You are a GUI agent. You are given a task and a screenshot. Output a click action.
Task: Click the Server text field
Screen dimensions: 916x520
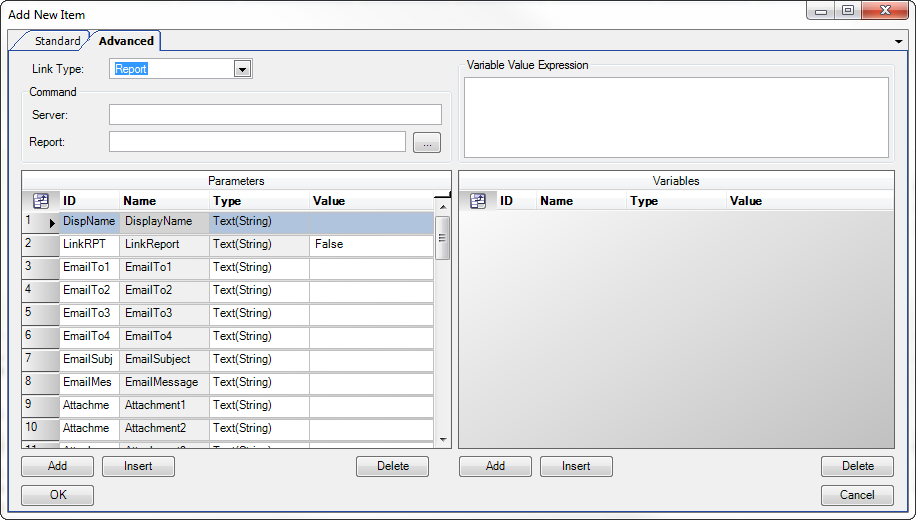coord(275,115)
